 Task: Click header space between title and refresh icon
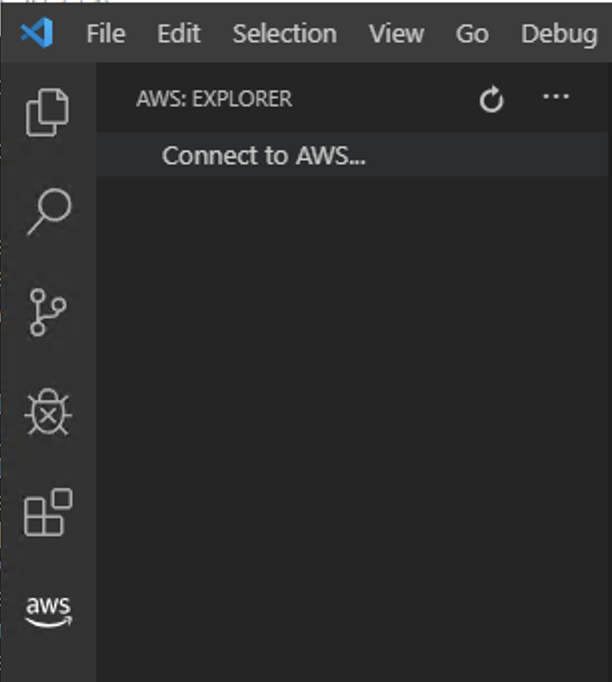pyautogui.click(x=385, y=99)
